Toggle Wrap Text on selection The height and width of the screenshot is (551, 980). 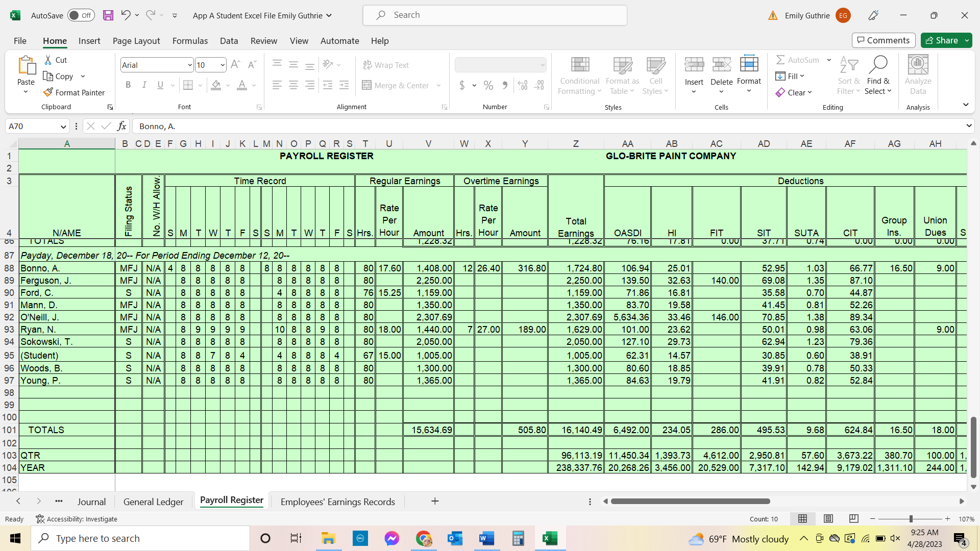pyautogui.click(x=386, y=65)
